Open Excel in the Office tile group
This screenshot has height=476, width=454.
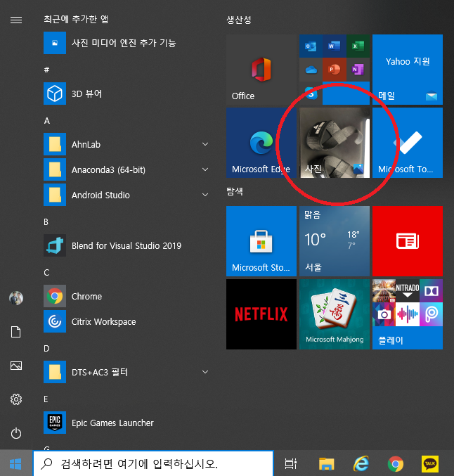pyautogui.click(x=358, y=46)
